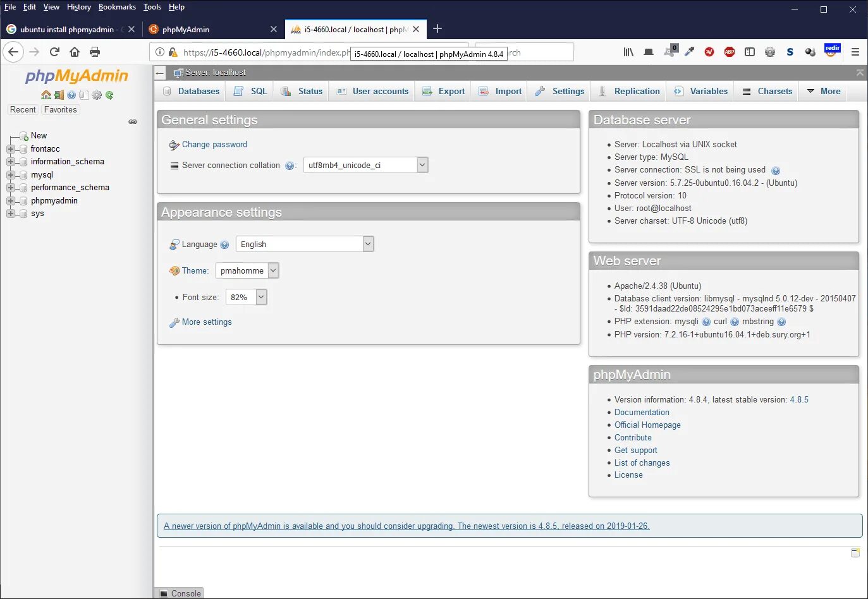The image size is (868, 599).
Task: Click the browser print icon
Action: (95, 52)
